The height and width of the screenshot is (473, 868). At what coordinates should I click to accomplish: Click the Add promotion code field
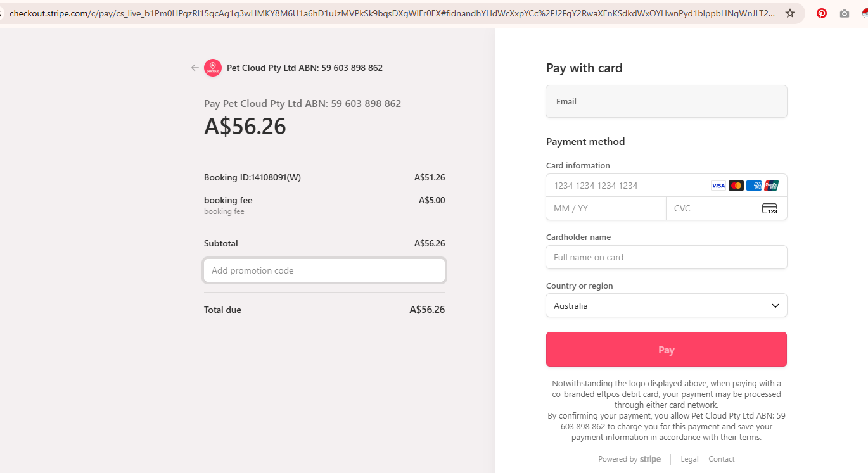point(324,270)
